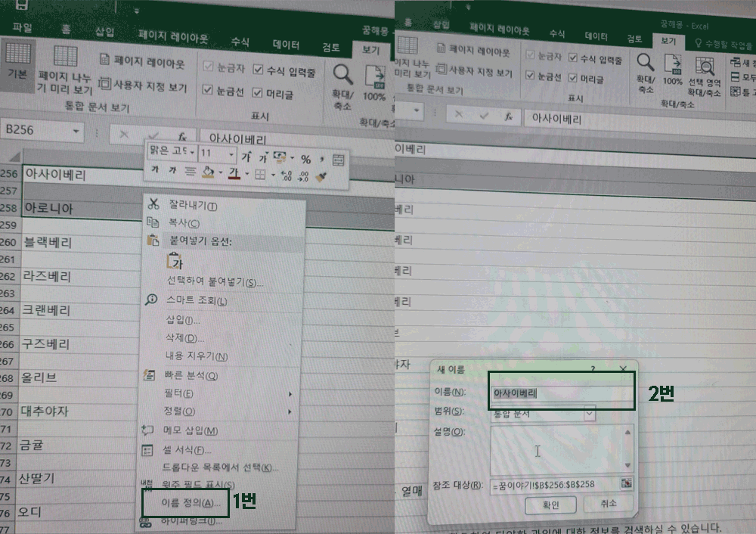756x534 pixels.
Task: Decrease font size in the mini toolbar
Action: tap(263, 157)
